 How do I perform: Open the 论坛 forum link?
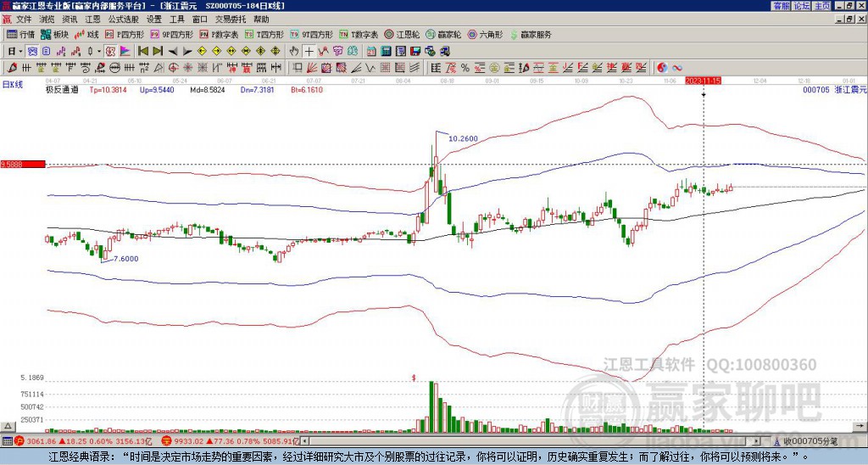point(802,6)
